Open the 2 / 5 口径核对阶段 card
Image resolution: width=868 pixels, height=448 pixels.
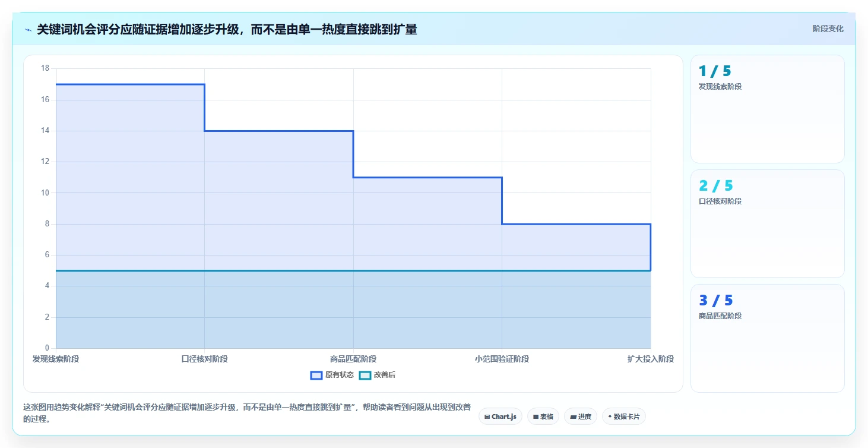(767, 223)
